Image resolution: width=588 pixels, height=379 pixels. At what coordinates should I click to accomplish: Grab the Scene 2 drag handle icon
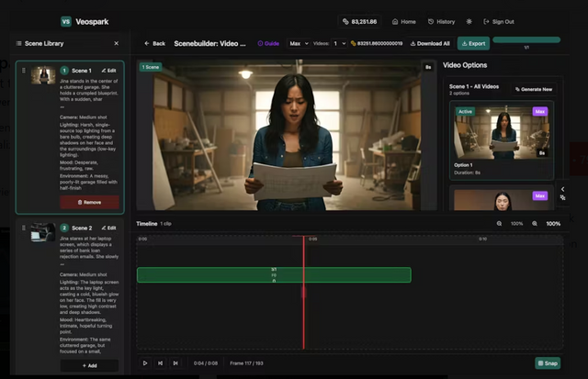point(24,228)
